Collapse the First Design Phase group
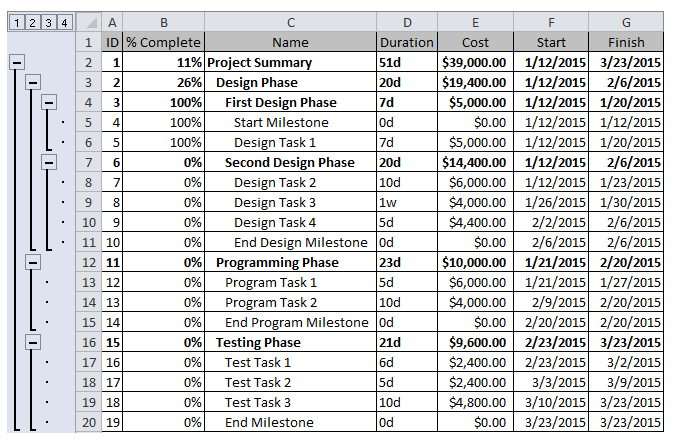The width and height of the screenshot is (674, 444). (49, 103)
